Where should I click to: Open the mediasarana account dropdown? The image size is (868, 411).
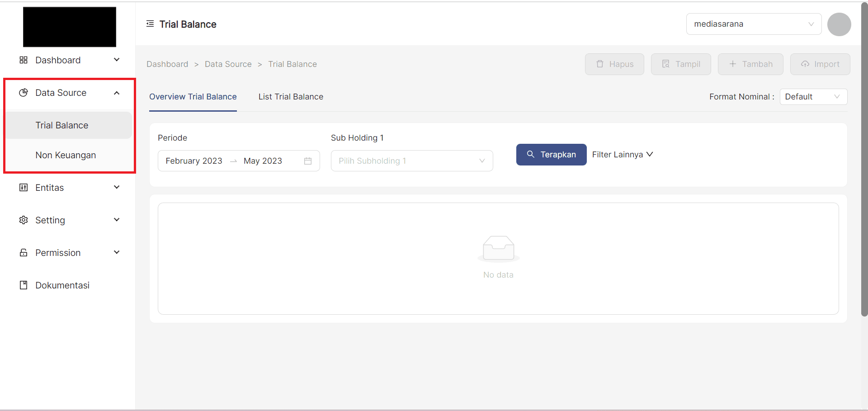point(753,24)
